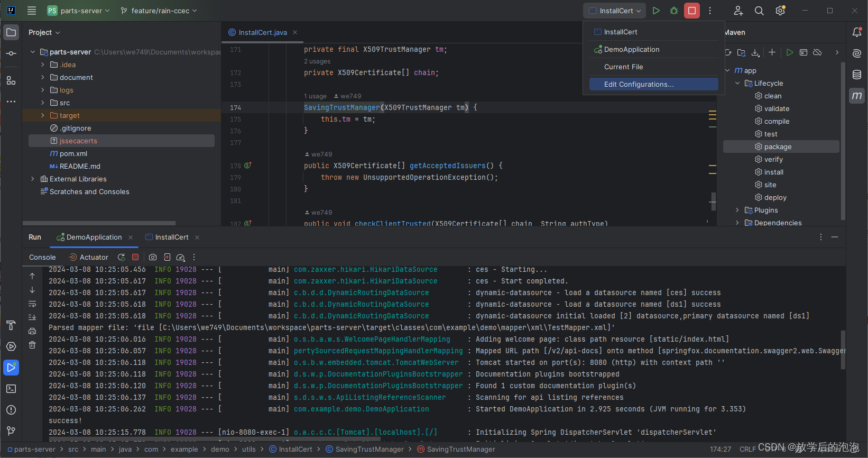868x458 pixels.
Task: Open the Database tool window
Action: tap(857, 75)
